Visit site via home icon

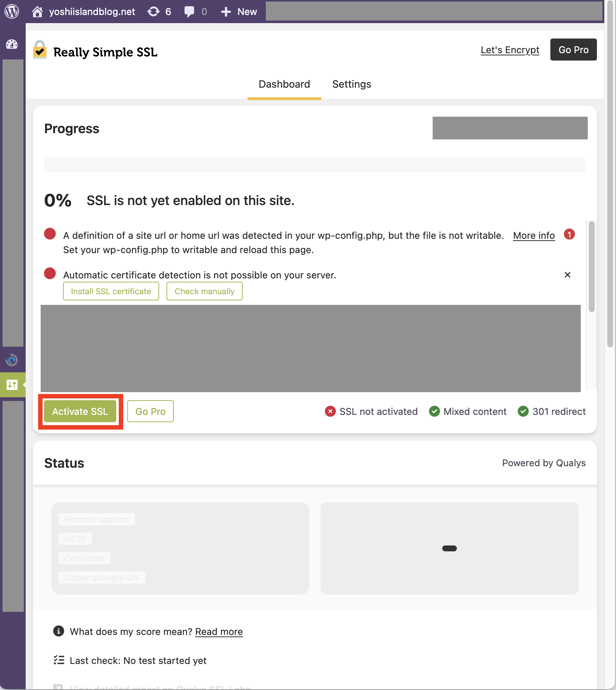[x=37, y=12]
